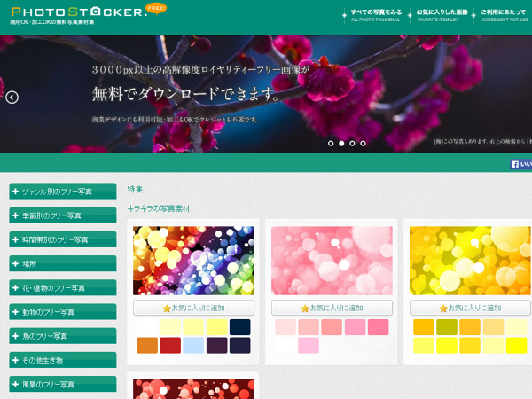Click star icon on rainbow image favorite button
Image resolution: width=532 pixels, height=399 pixels.
167,309
